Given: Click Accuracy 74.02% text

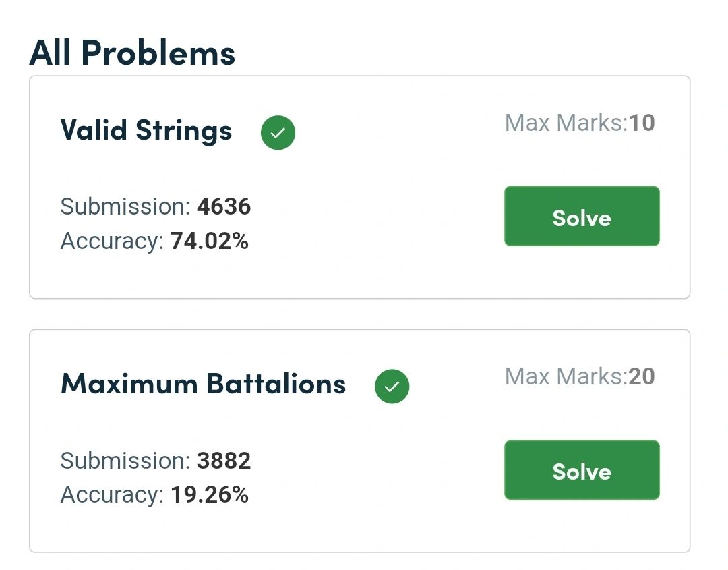Looking at the screenshot, I should 154,241.
